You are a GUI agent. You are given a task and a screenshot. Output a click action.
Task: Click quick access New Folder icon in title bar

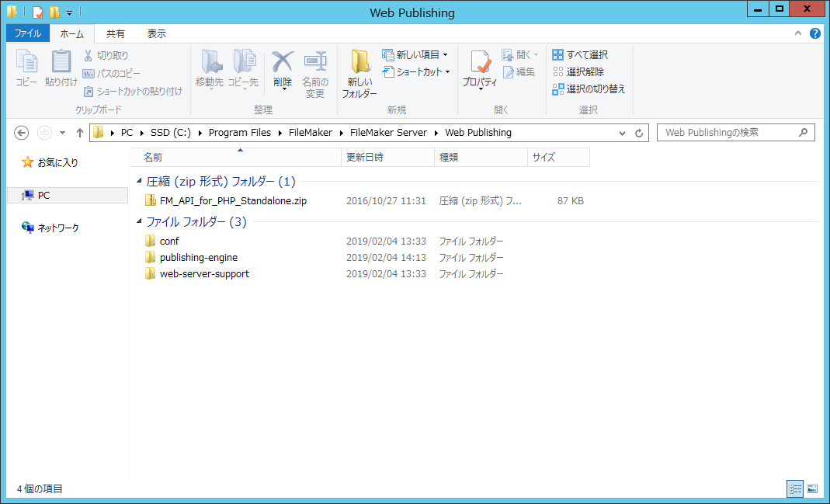tap(54, 12)
